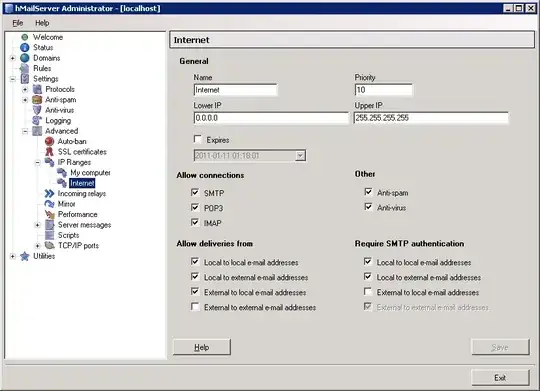The height and width of the screenshot is (391, 540).
Task: Open the expiry date dropdown arrow
Action: point(300,156)
